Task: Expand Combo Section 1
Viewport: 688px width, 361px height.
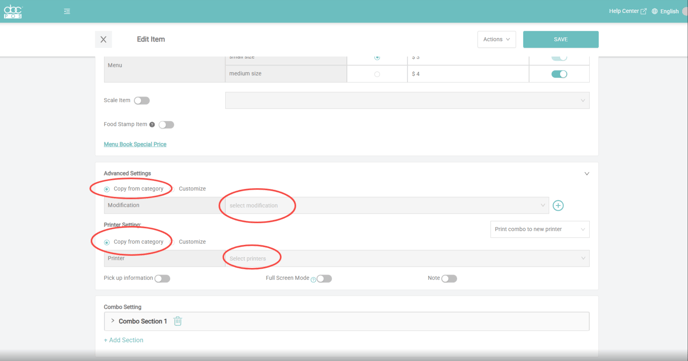Action: pyautogui.click(x=113, y=321)
